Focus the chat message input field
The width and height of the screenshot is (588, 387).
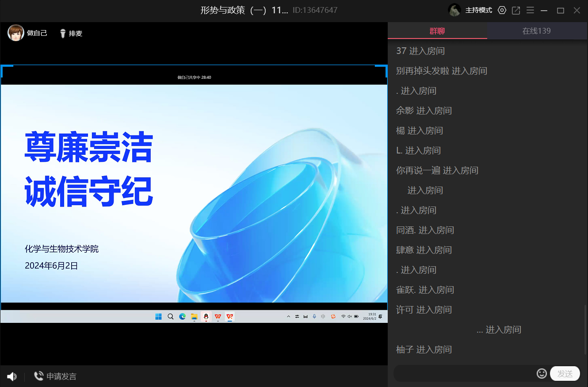pos(464,373)
